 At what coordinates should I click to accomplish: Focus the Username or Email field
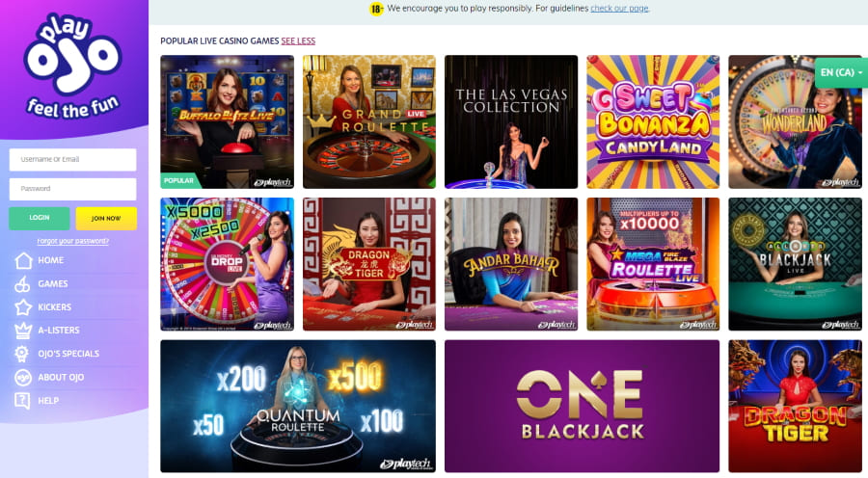tap(72, 159)
